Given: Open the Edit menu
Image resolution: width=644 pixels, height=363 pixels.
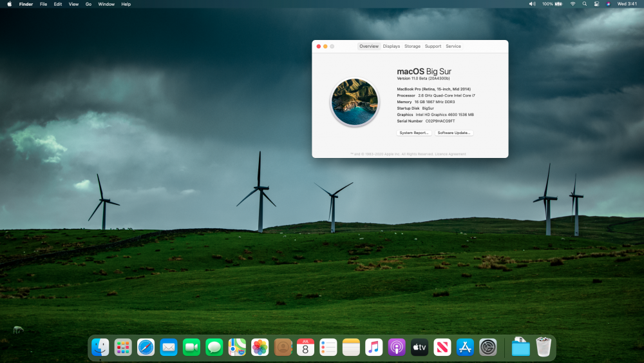Looking at the screenshot, I should click(x=58, y=4).
